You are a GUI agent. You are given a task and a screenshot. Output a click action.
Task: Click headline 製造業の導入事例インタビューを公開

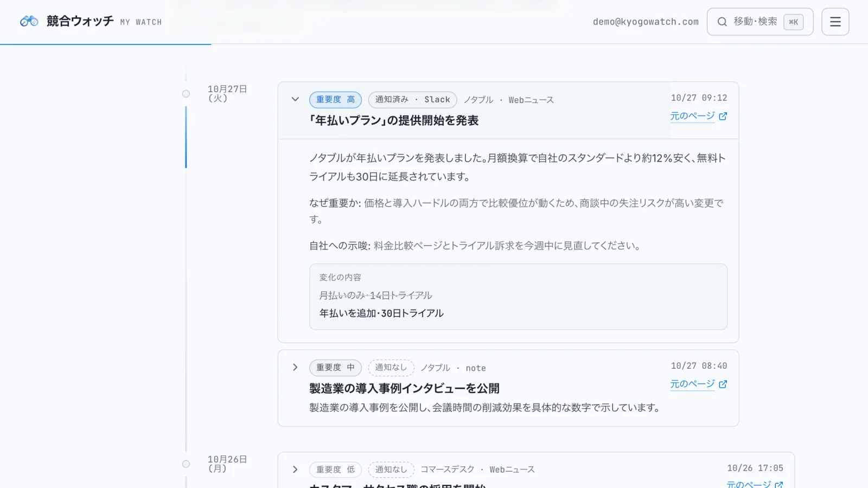pyautogui.click(x=404, y=388)
